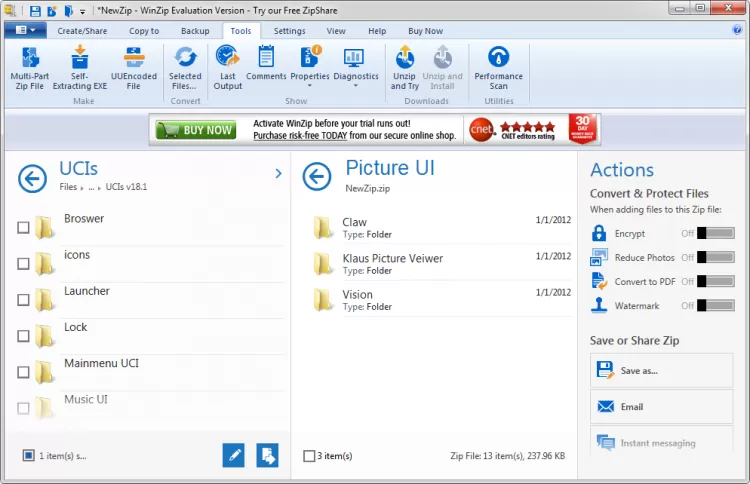Make a UUEncoded File
Screen dimensions: 750x484
point(133,68)
